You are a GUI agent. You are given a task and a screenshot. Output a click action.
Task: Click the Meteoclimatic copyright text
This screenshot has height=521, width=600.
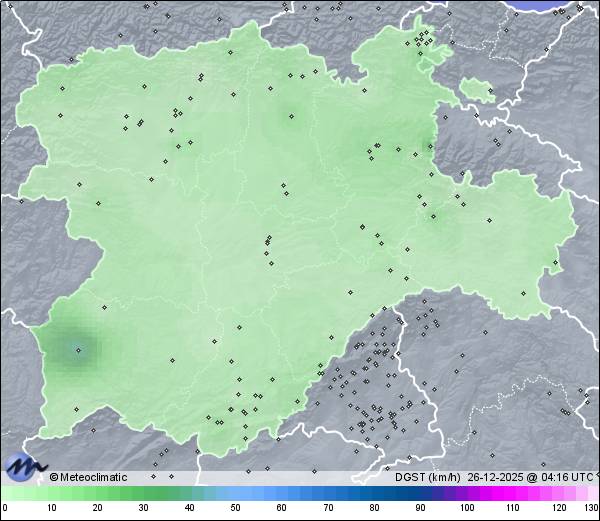point(88,477)
